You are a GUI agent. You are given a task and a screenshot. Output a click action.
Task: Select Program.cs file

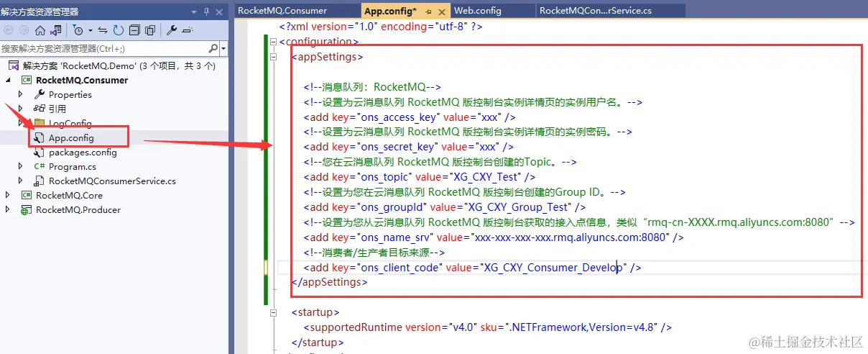72,166
